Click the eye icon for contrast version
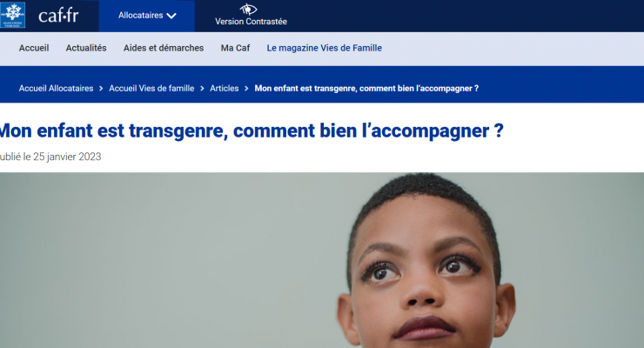 pos(249,9)
